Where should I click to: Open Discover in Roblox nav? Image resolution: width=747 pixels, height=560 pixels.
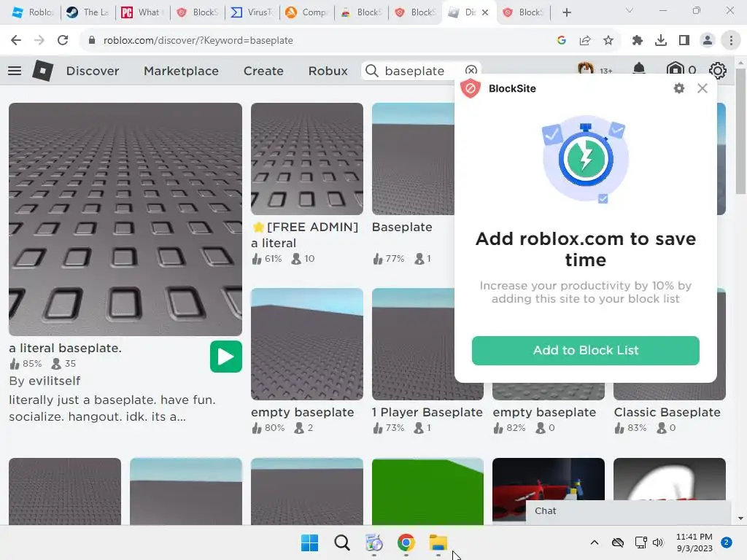pyautogui.click(x=93, y=71)
